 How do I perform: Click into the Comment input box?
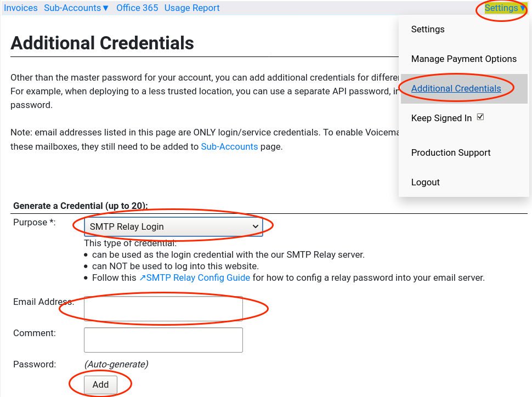tap(163, 340)
